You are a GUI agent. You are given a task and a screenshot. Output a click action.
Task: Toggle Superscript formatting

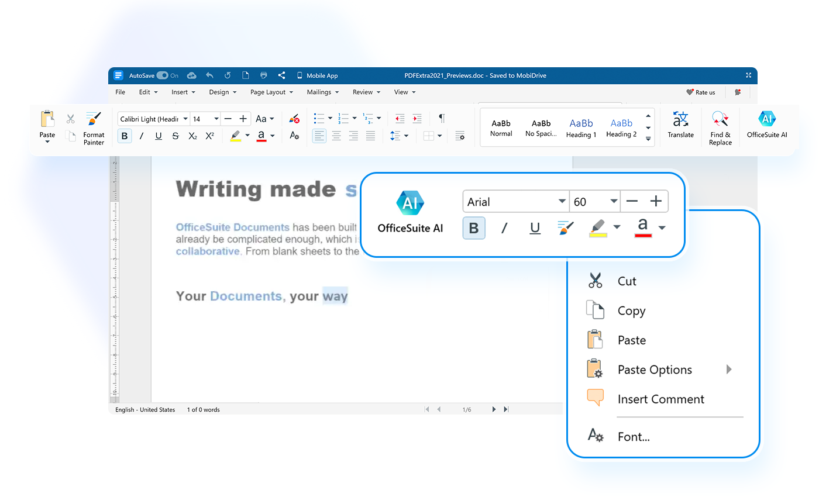209,136
